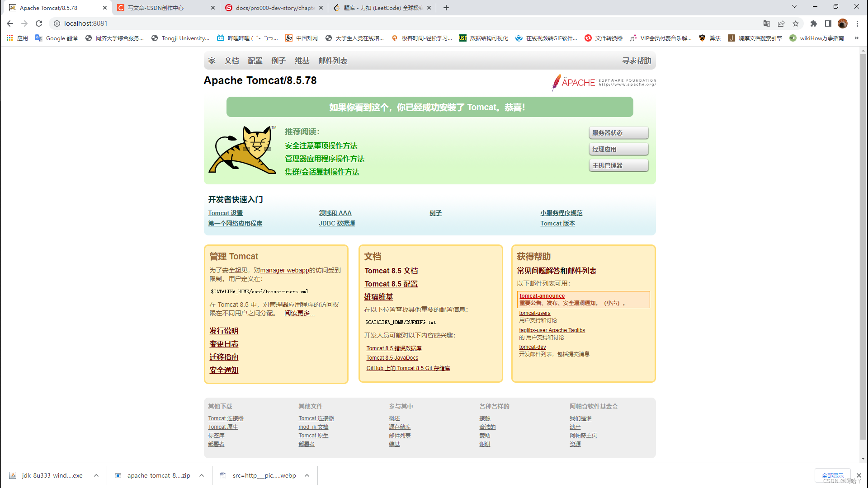View site information icon beside localhost
The width and height of the screenshot is (868, 488).
(x=57, y=23)
